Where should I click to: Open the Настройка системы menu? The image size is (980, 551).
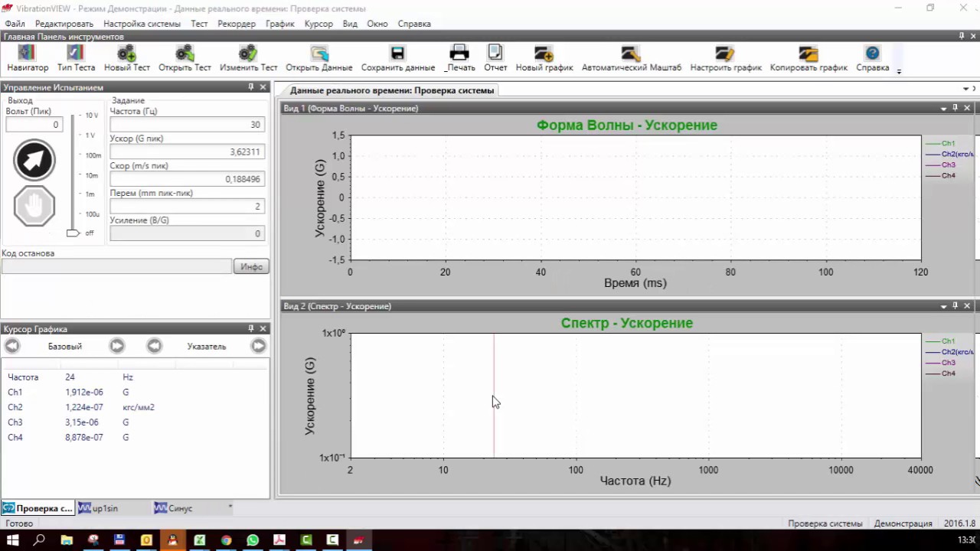[142, 24]
